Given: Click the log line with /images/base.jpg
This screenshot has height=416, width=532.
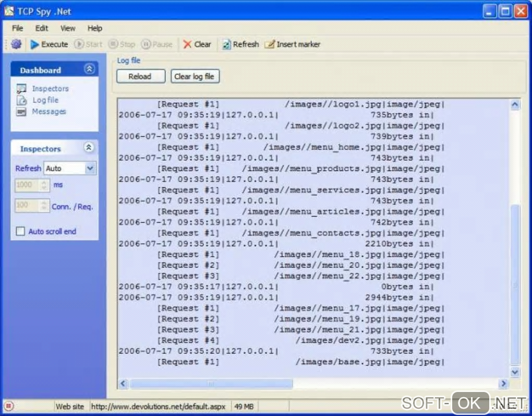Looking at the screenshot, I should (300, 362).
